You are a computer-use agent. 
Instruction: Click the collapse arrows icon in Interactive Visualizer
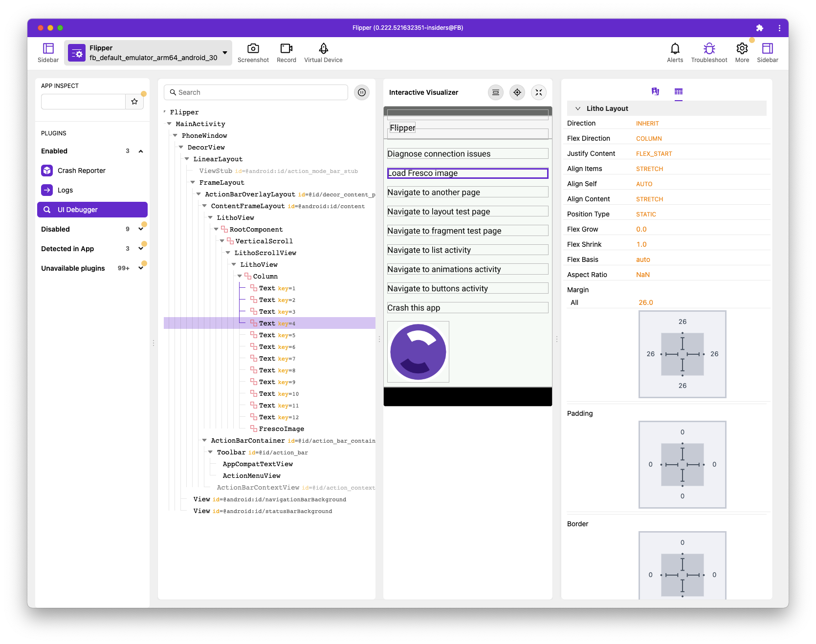(x=539, y=92)
